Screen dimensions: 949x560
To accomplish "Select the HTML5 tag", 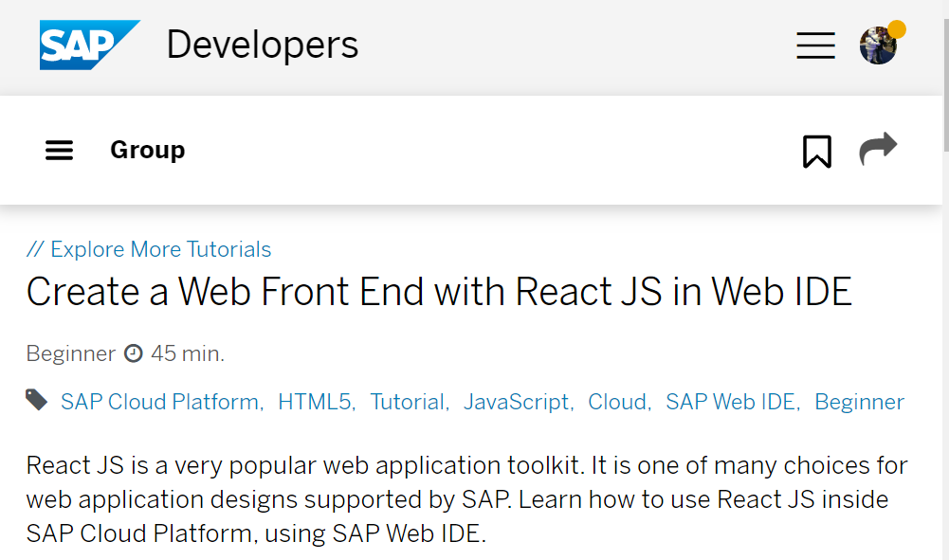I will [x=316, y=402].
